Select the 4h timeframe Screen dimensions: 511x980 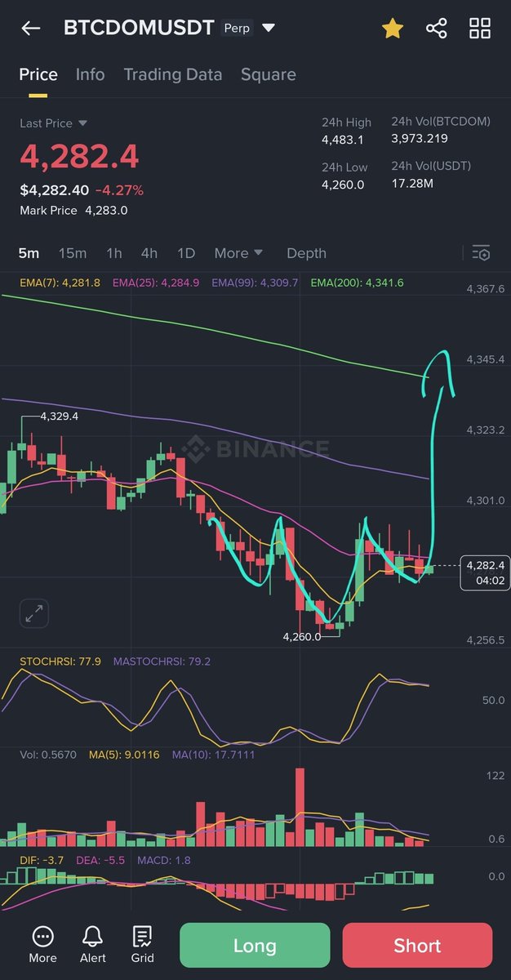[x=149, y=253]
